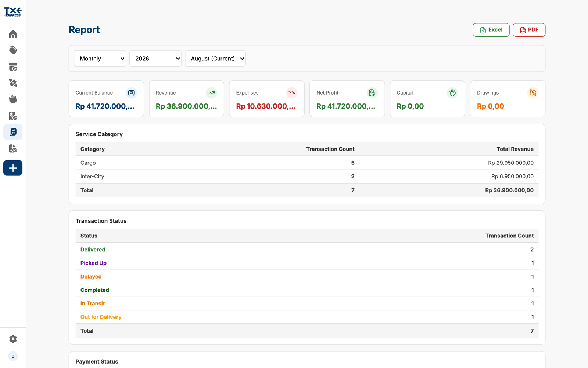Click the Picked Up status row

pos(307,263)
